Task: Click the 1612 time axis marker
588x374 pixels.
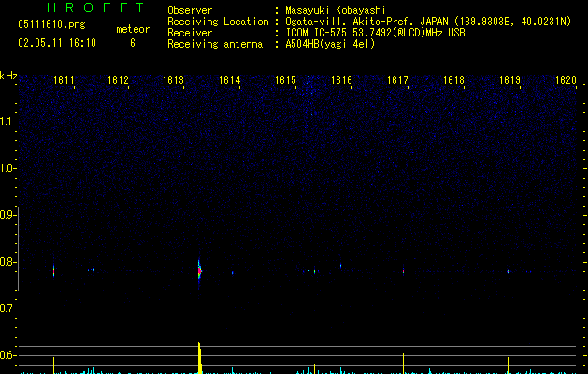Action: coord(118,80)
